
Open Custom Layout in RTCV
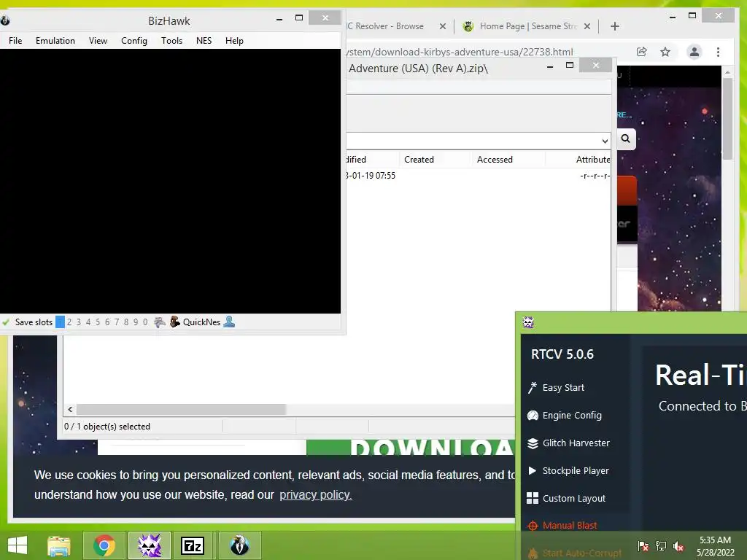click(574, 498)
